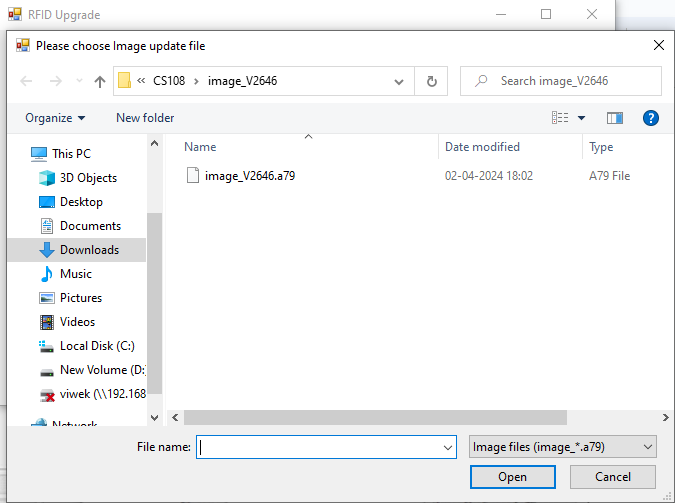Click the Up one level arrow
675x503 pixels.
coord(100,81)
